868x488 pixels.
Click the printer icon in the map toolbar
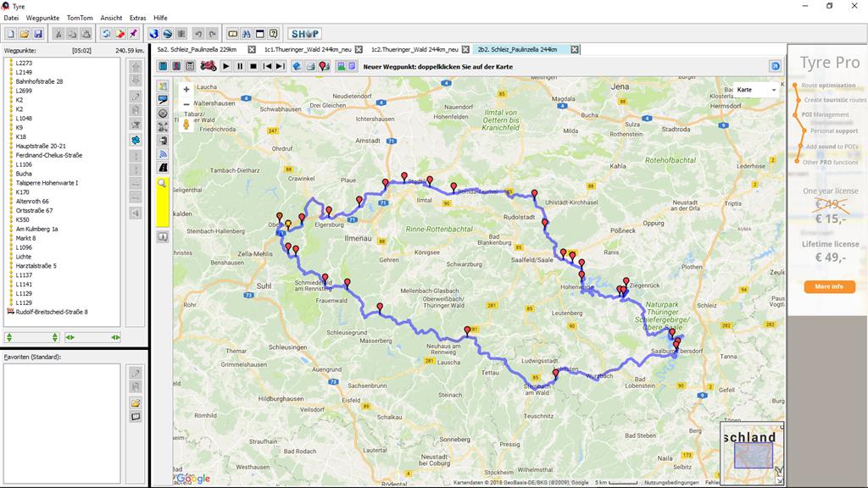point(310,66)
